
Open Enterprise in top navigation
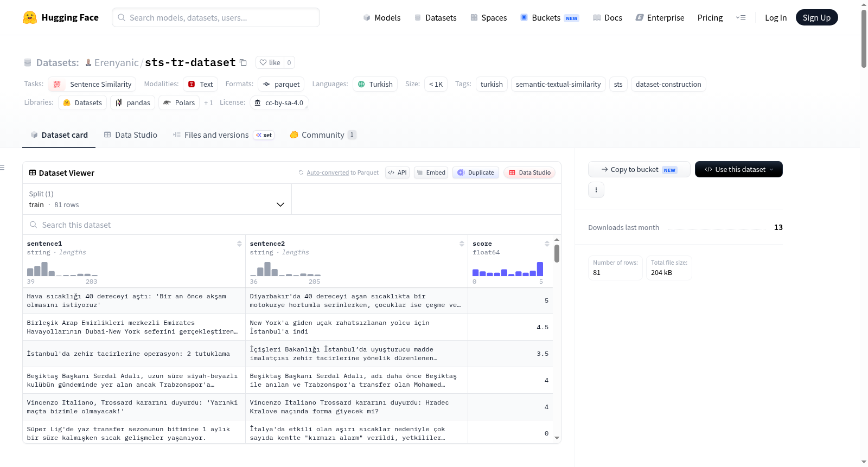660,17
